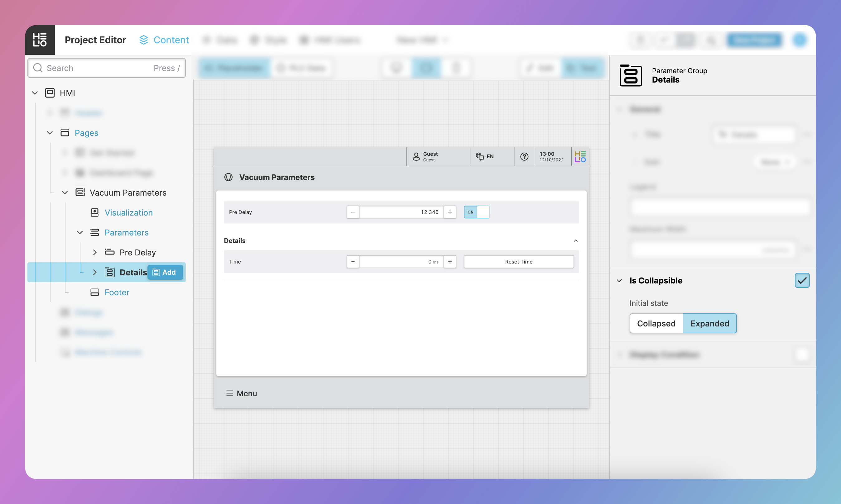Click the HELIO logo icon top-left
The width and height of the screenshot is (841, 504).
[x=40, y=40]
